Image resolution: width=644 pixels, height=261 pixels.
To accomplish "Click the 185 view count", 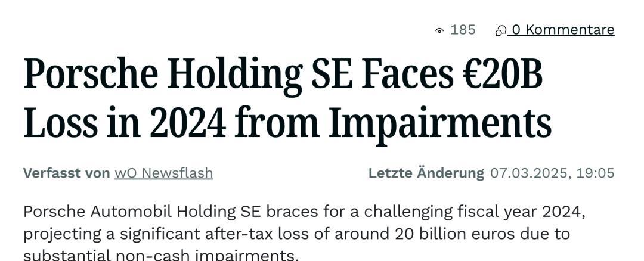I will [x=463, y=30].
